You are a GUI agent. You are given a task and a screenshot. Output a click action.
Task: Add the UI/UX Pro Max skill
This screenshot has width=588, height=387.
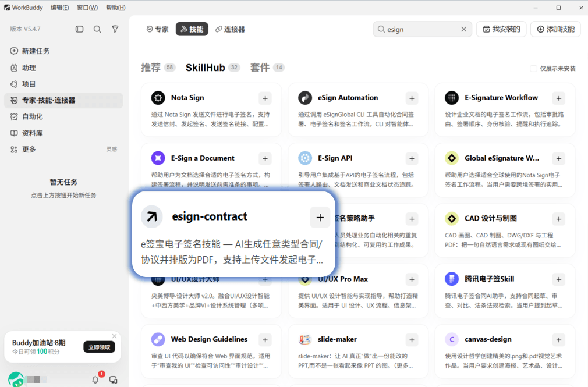click(x=412, y=279)
